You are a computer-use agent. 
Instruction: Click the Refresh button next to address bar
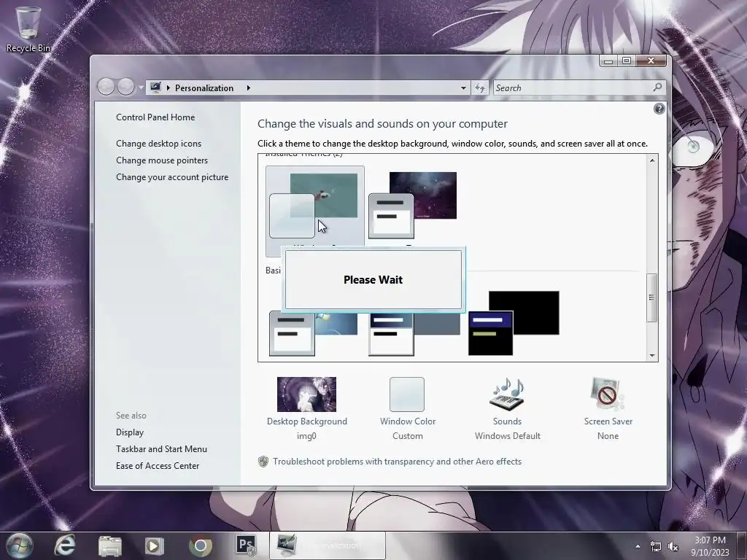click(x=480, y=88)
